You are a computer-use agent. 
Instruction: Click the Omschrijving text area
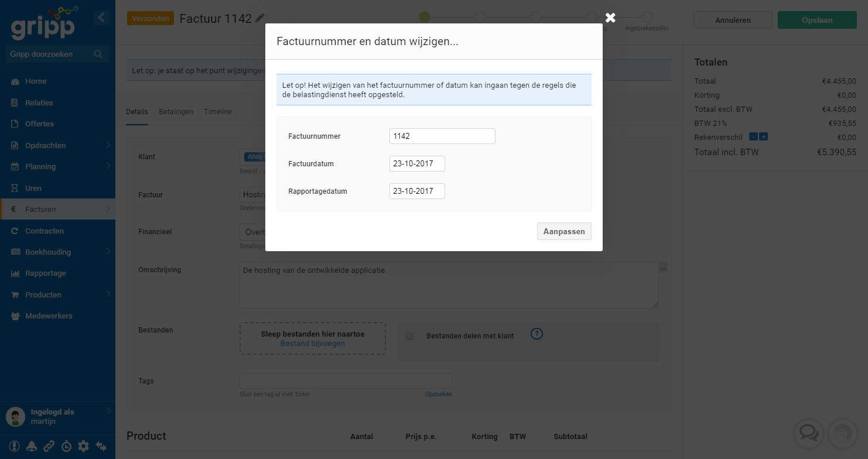449,285
